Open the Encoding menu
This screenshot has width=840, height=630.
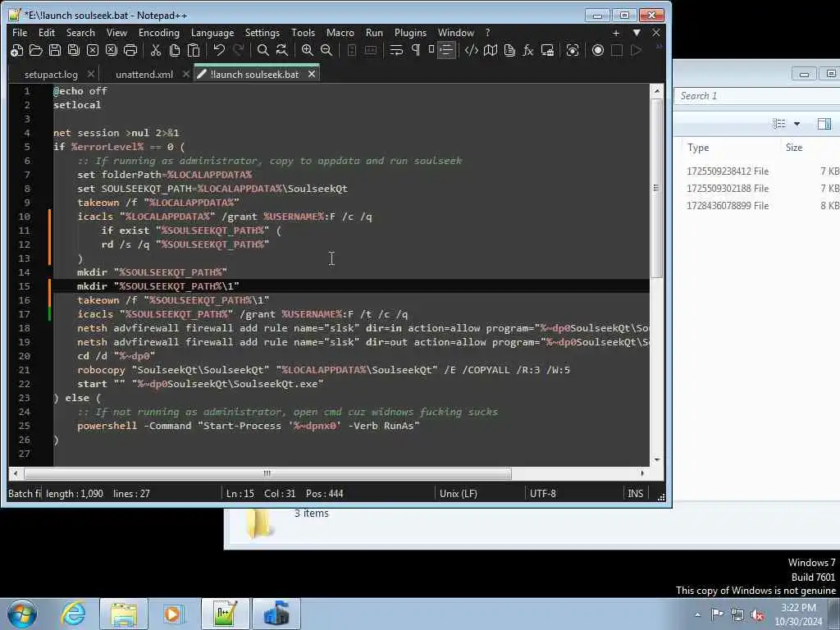click(x=159, y=33)
